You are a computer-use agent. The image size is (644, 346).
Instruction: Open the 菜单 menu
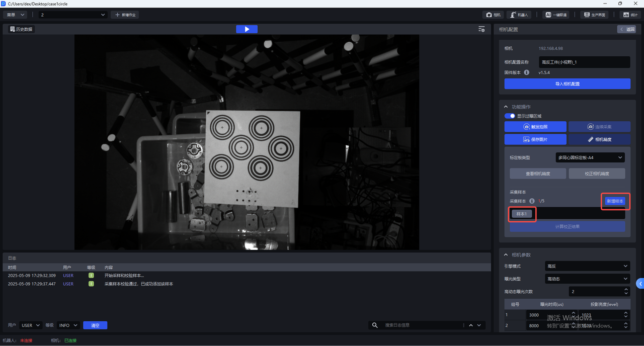pos(15,15)
